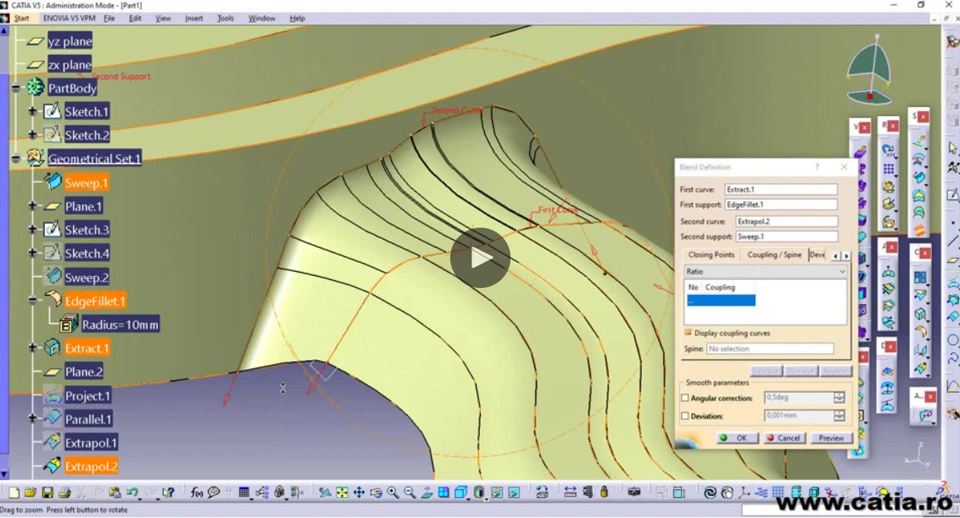This screenshot has width=960, height=518.
Task: Open the Tools menu
Action: click(x=225, y=18)
